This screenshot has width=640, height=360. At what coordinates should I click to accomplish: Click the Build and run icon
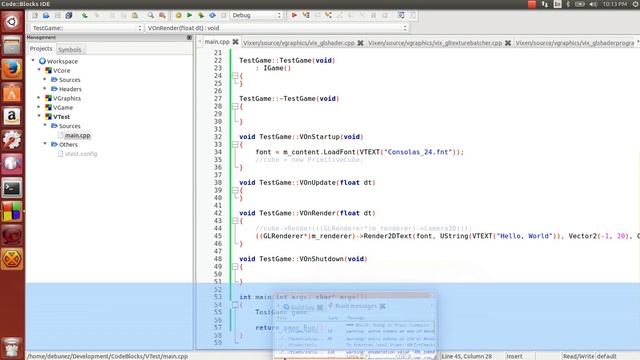(201, 15)
